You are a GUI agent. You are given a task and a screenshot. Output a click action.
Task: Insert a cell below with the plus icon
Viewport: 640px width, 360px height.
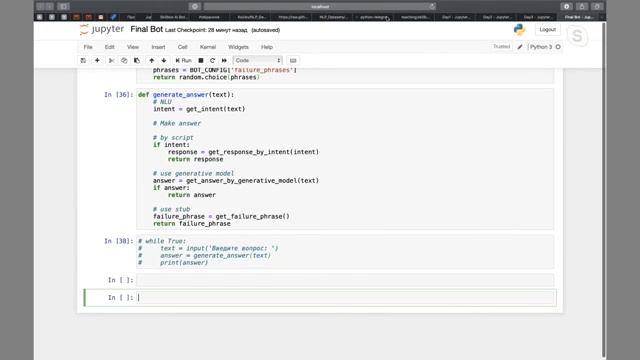coord(97,60)
